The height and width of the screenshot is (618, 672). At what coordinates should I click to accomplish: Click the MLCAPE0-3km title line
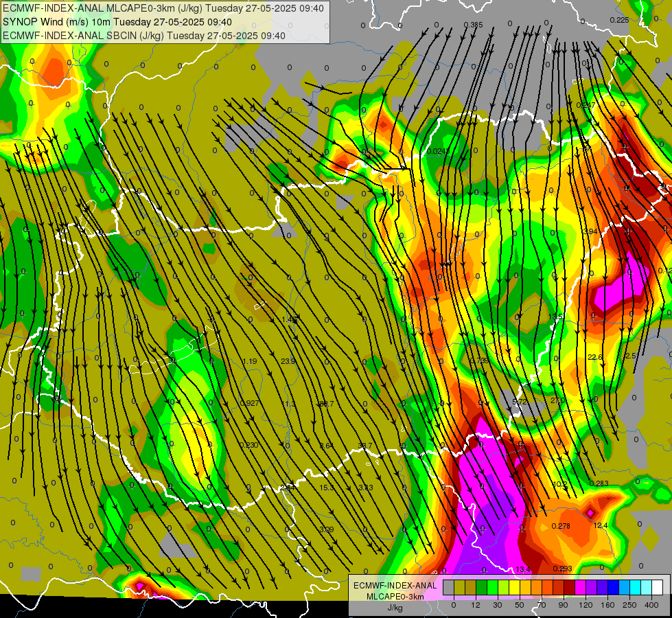pyautogui.click(x=163, y=8)
